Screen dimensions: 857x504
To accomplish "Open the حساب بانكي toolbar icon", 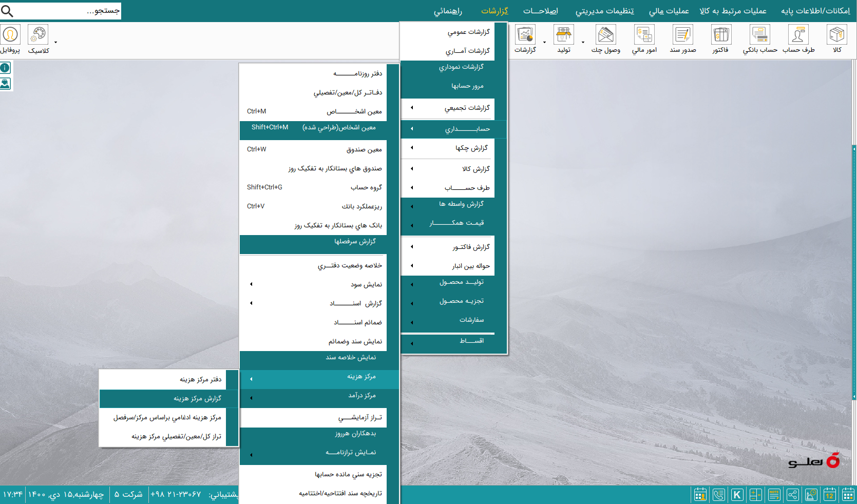I will point(760,35).
